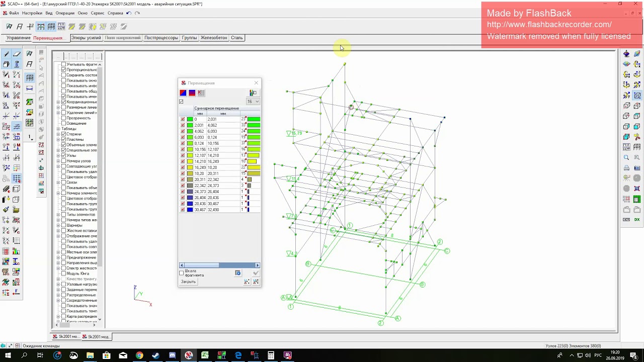Expand the Таблицы tree node

point(58,129)
